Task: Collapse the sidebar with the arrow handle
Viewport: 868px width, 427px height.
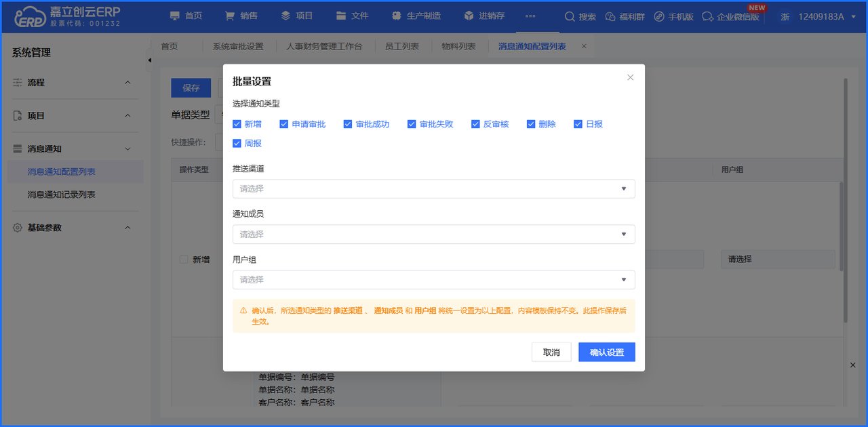Action: pyautogui.click(x=149, y=60)
